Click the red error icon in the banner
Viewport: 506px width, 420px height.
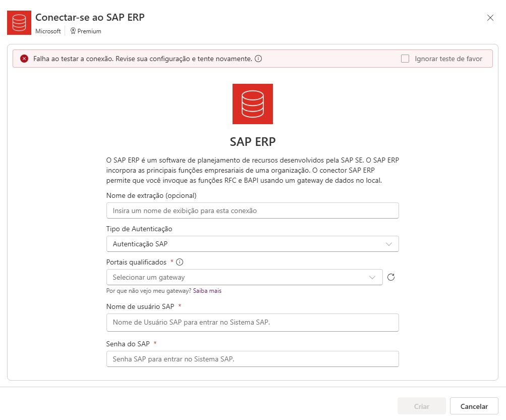24,59
